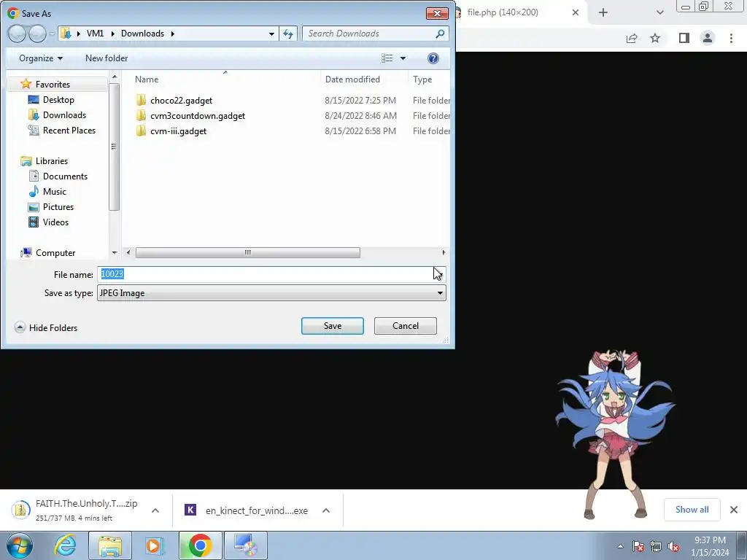Click the Save button

tap(332, 326)
